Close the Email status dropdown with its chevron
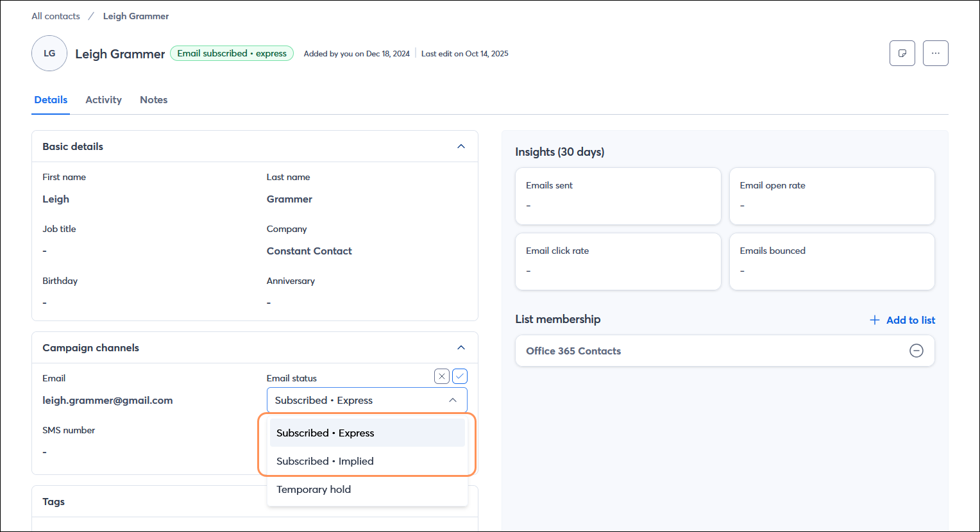 tap(453, 399)
